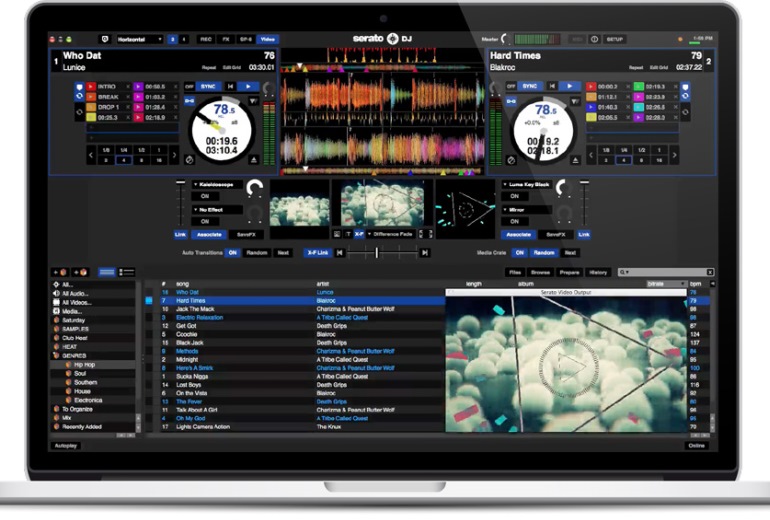Trigger the 02:18.9 cue on deck 1
The width and height of the screenshot is (770, 520).
tap(138, 117)
